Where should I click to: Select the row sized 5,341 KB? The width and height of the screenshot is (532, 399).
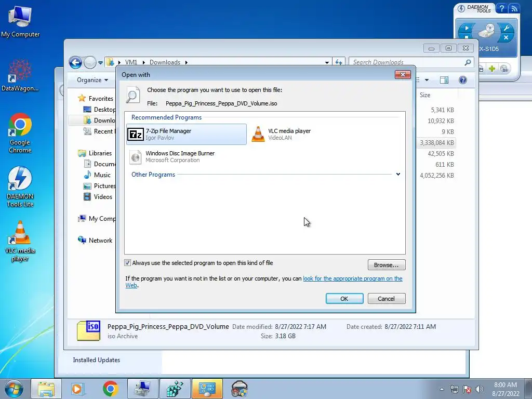pos(442,110)
